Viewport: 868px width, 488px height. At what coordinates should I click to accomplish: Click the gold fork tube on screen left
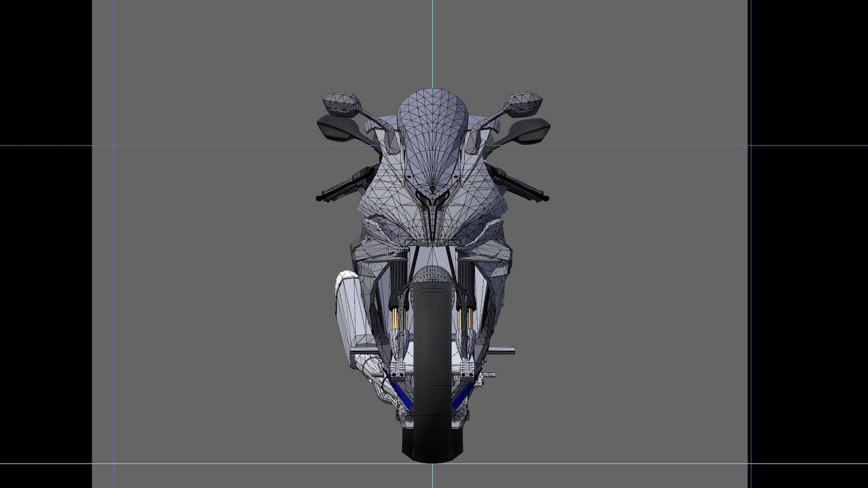click(x=395, y=319)
